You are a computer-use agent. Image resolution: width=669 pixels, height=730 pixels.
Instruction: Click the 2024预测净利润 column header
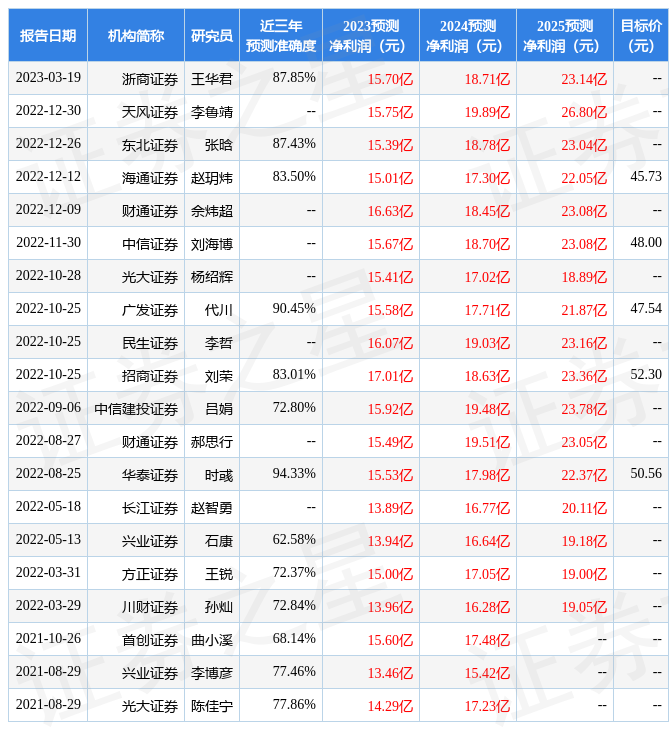click(468, 35)
